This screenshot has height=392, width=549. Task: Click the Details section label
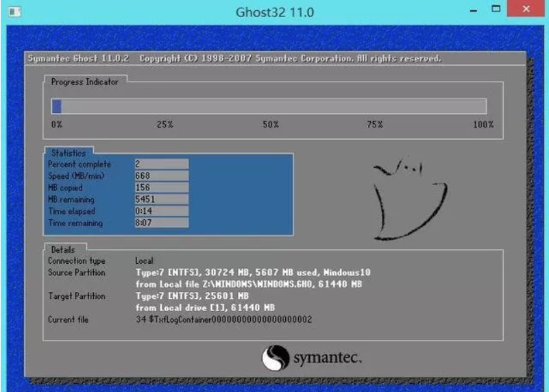tap(63, 249)
